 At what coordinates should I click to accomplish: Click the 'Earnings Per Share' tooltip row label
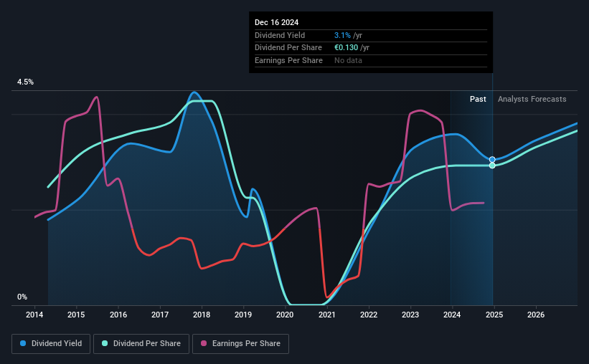(288, 60)
